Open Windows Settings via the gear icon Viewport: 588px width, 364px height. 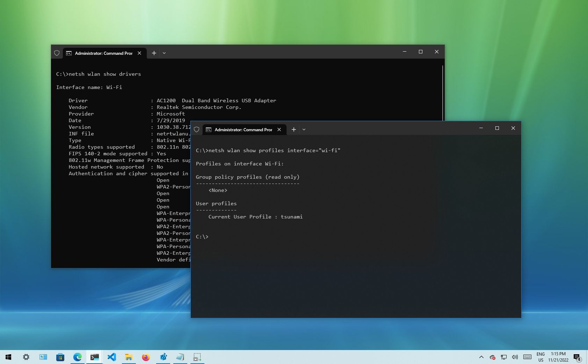click(x=26, y=357)
